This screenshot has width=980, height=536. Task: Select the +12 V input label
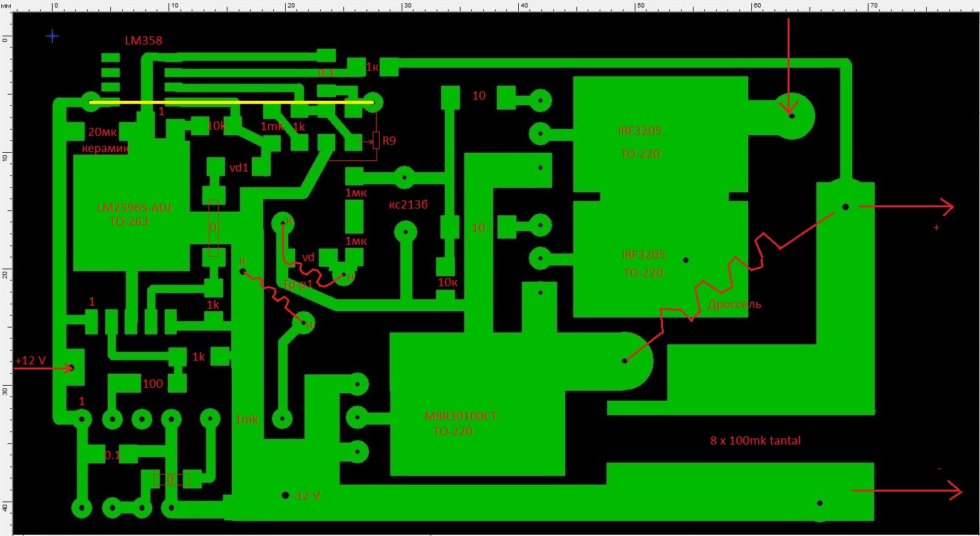(31, 361)
